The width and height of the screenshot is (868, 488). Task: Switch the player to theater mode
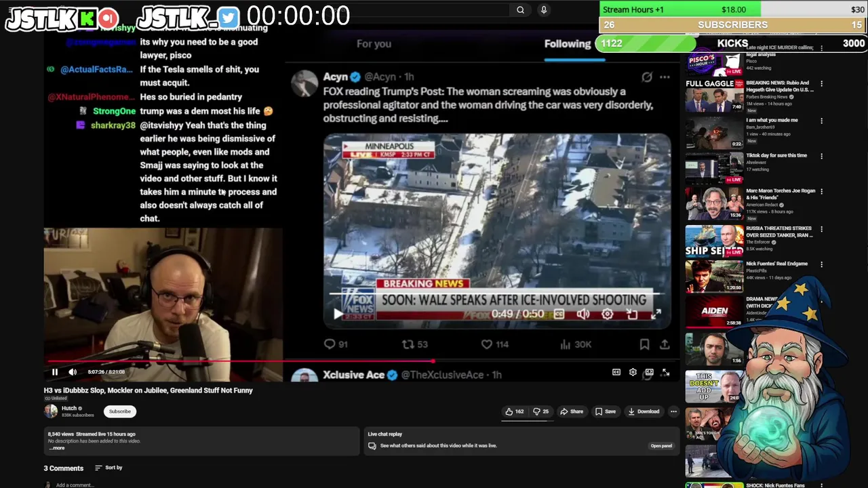coord(649,372)
